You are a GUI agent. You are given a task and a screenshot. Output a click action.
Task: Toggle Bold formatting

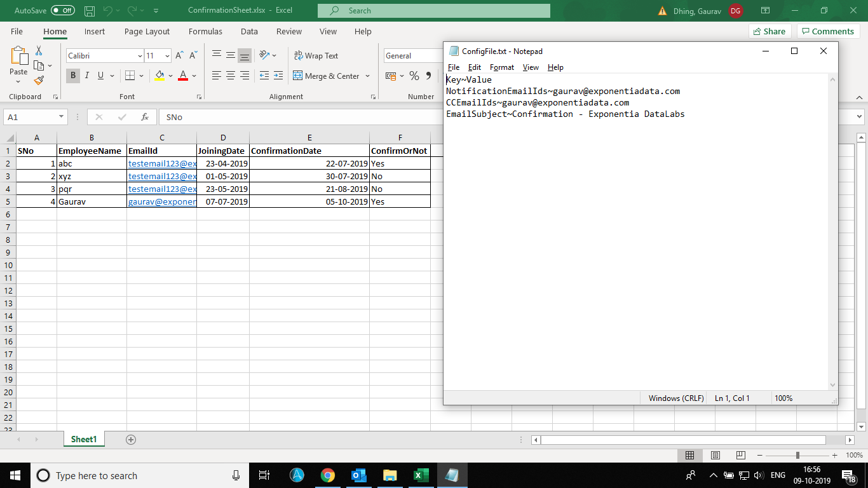tap(73, 76)
